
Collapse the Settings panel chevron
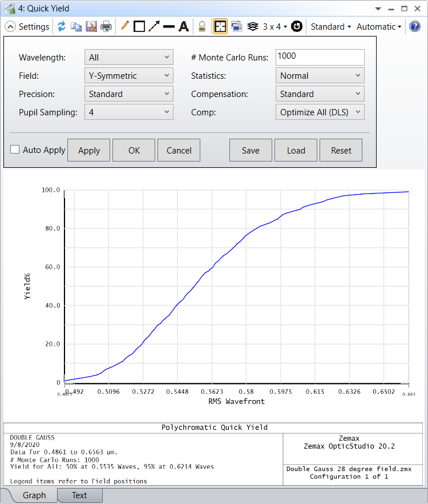click(x=10, y=27)
